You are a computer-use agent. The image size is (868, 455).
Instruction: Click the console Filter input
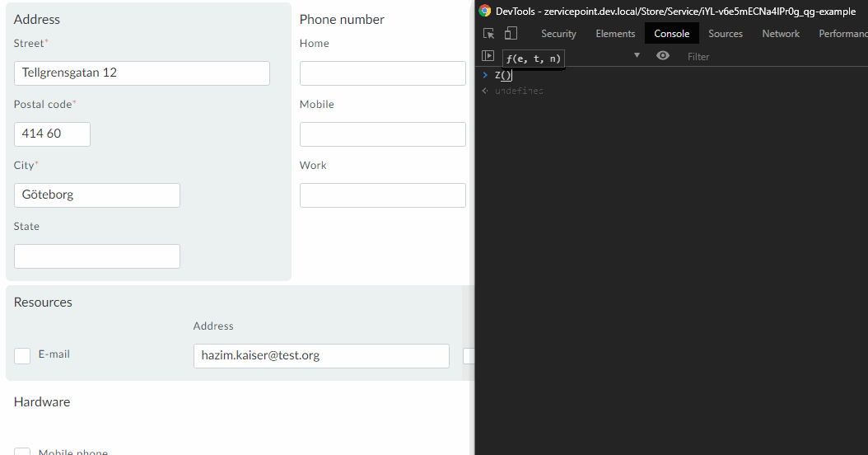click(x=741, y=56)
